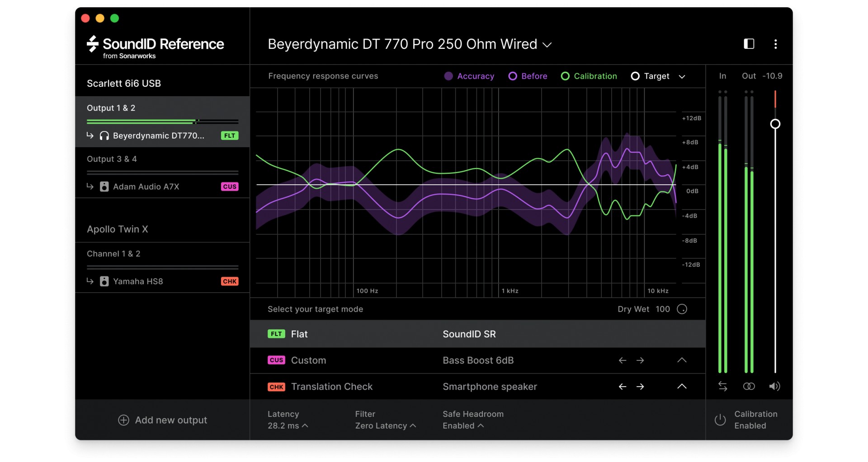Click the Smartphone speaker preset name
The width and height of the screenshot is (868, 462).
click(x=490, y=387)
